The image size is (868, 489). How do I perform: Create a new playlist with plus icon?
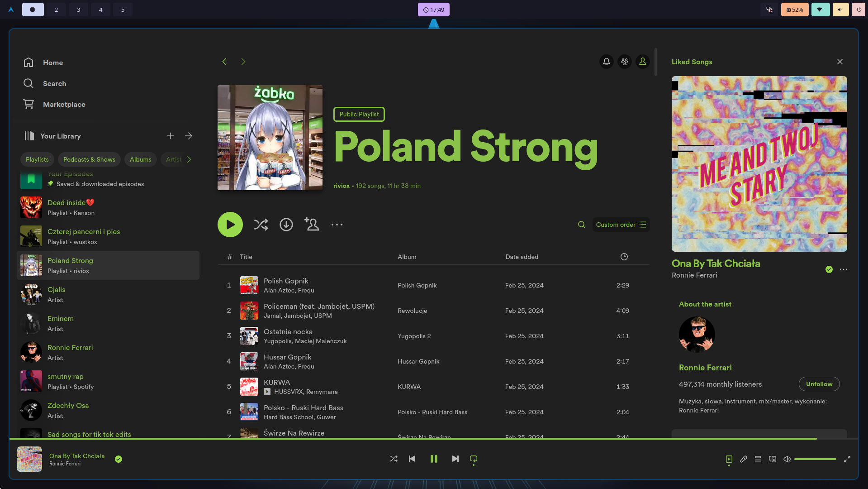click(171, 136)
